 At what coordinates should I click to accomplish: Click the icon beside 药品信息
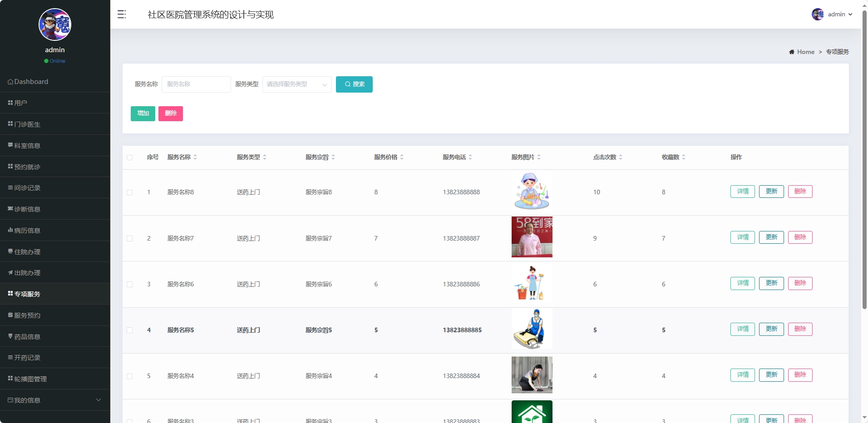click(x=10, y=336)
